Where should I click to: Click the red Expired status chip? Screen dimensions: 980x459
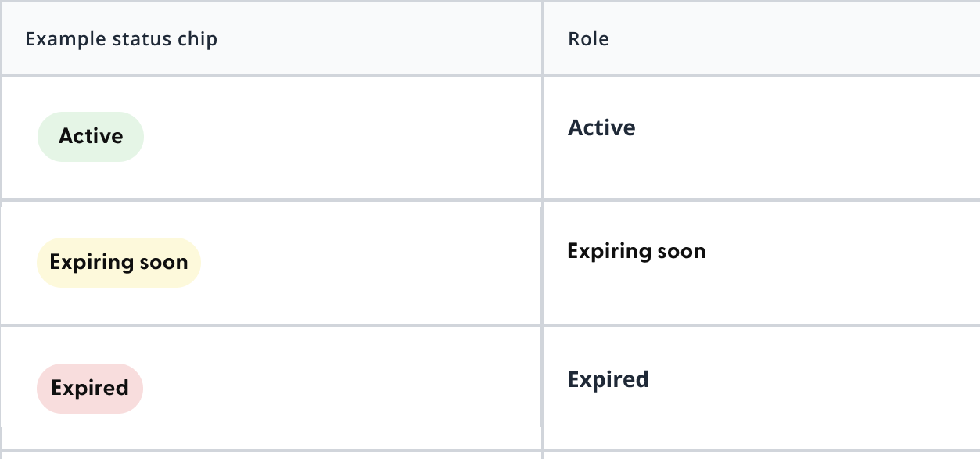pos(90,389)
